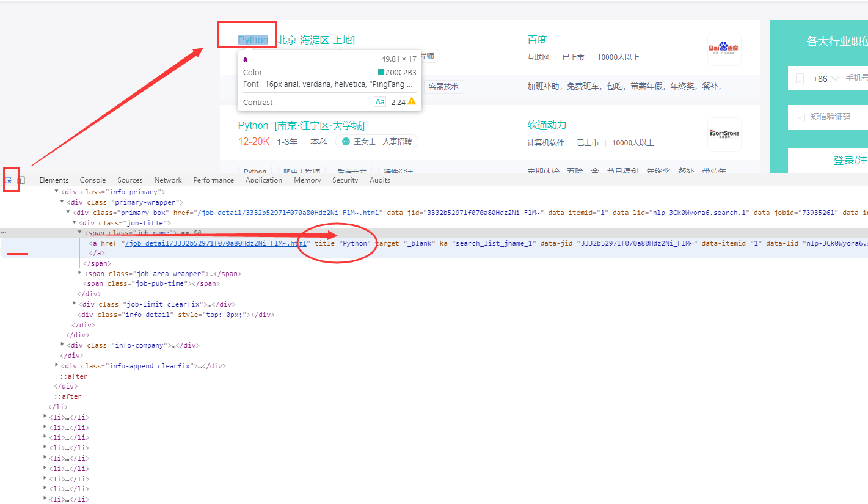Click the #00C2B3 color swatch in the tooltip

coord(381,72)
